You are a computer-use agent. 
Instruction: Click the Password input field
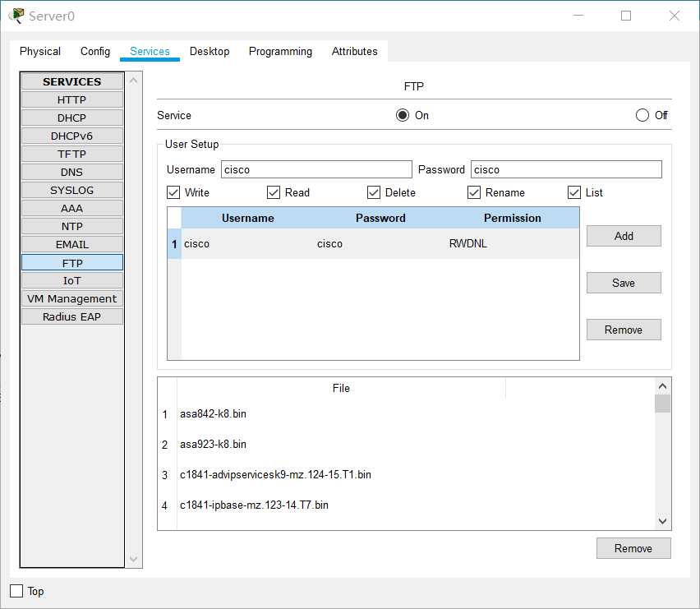[x=566, y=169]
